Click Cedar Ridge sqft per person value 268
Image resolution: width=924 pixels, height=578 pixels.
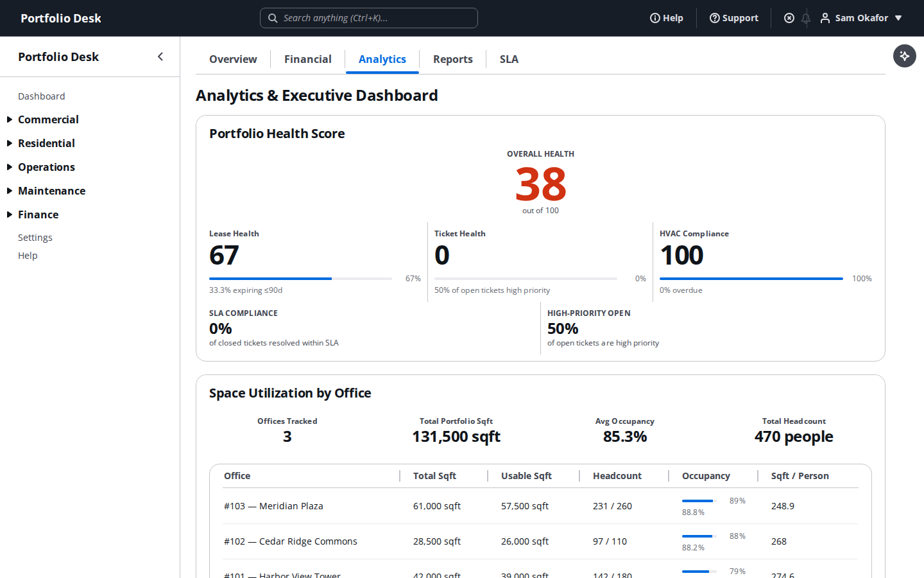point(779,541)
